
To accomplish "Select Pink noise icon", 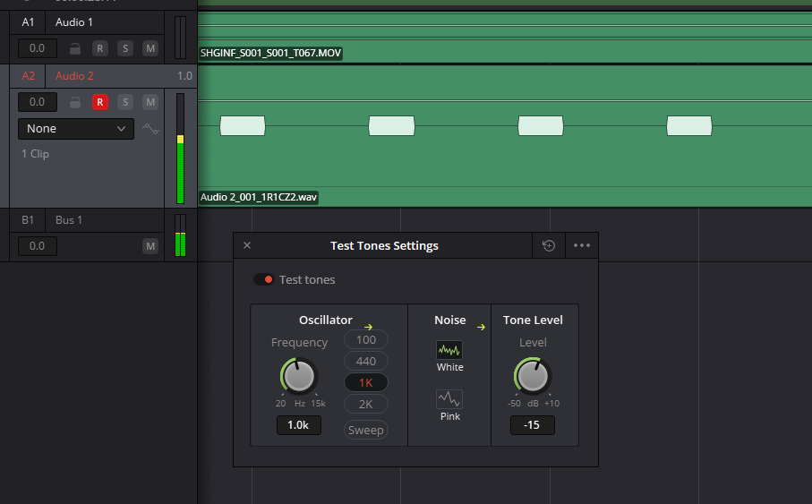I will (449, 399).
